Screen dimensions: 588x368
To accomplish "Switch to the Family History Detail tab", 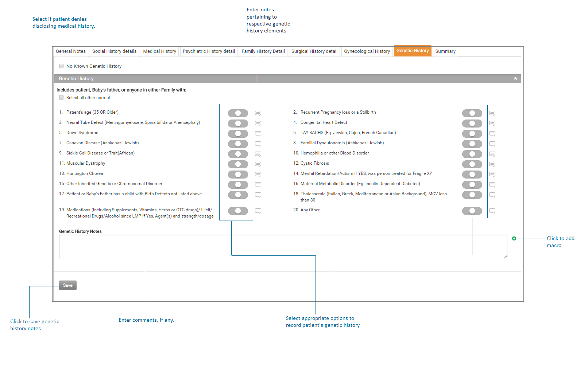I will tap(263, 51).
